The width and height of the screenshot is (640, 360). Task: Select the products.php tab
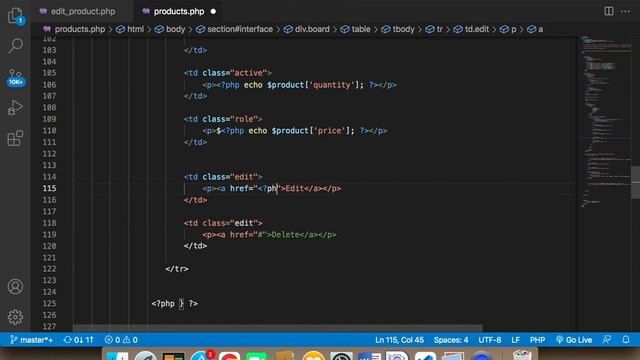[x=179, y=11]
